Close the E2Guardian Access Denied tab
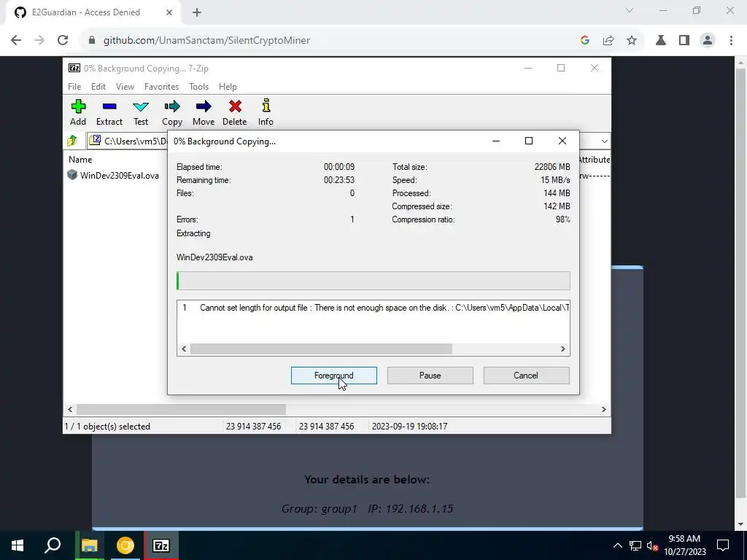The width and height of the screenshot is (747, 560). coord(169,12)
